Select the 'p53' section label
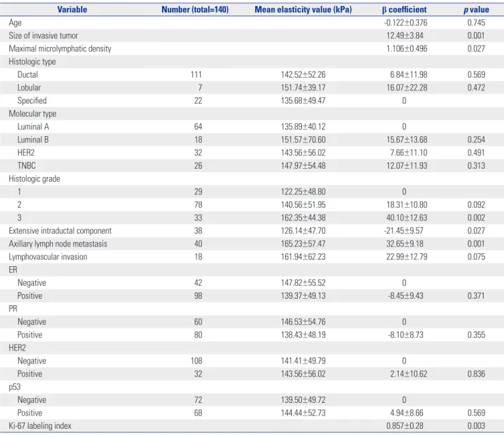 pos(14,387)
